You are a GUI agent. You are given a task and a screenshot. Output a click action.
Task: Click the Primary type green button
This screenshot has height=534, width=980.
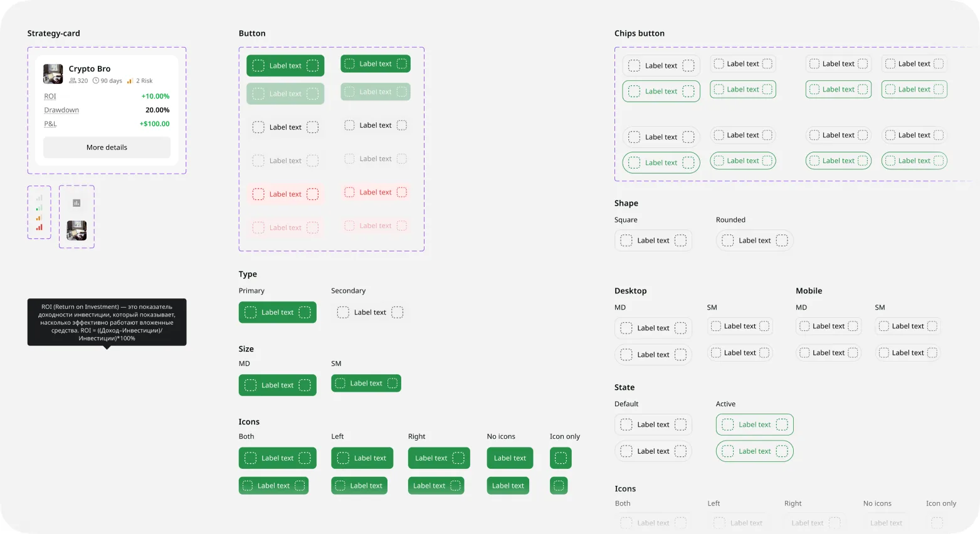click(277, 312)
